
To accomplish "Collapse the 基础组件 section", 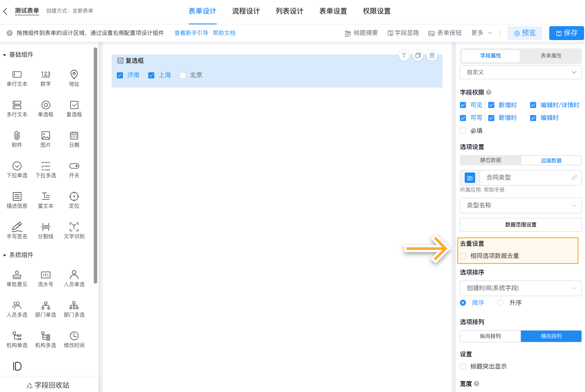I will [x=5, y=55].
